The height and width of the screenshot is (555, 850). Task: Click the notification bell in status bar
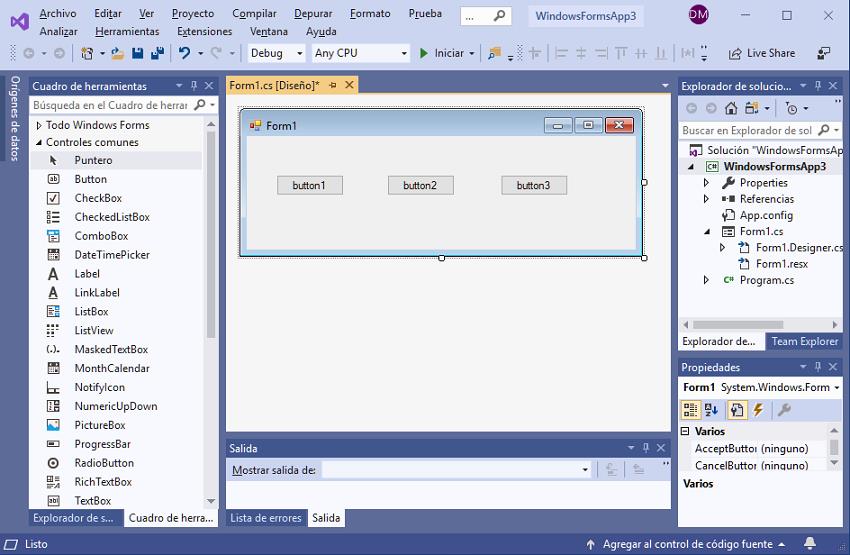click(x=810, y=543)
